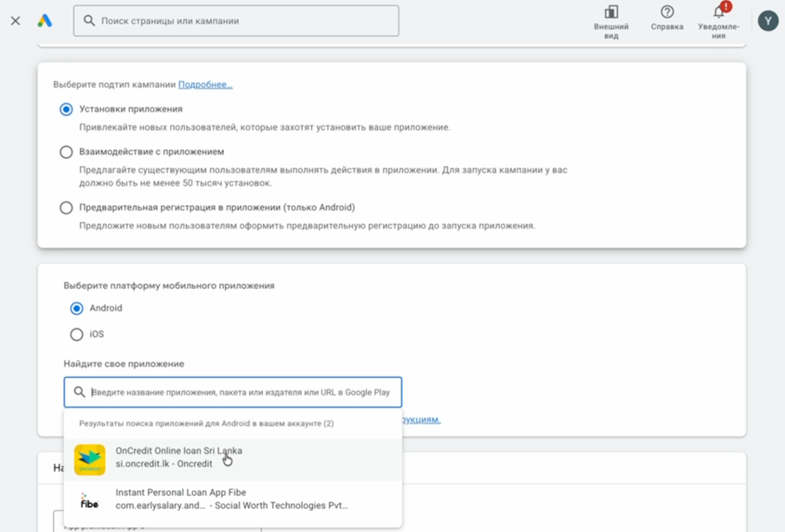Close the campaign creation page
Image resolution: width=785 pixels, height=532 pixels.
click(x=15, y=21)
